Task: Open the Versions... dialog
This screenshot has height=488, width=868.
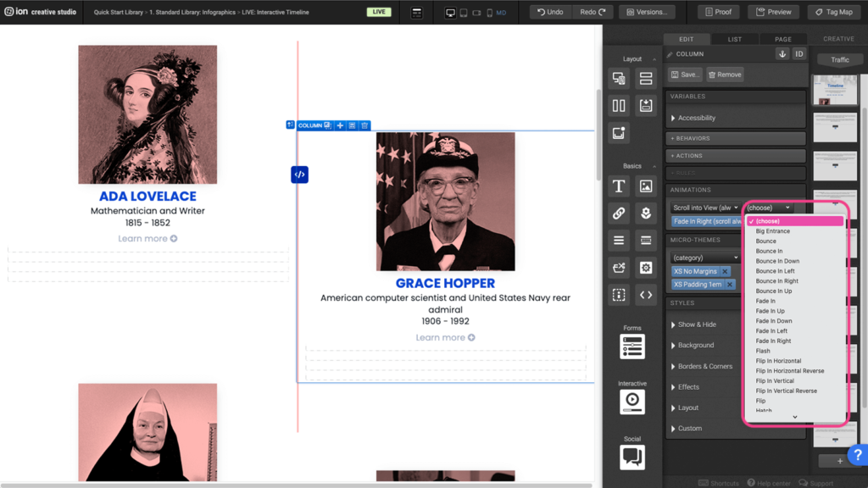Action: [647, 12]
